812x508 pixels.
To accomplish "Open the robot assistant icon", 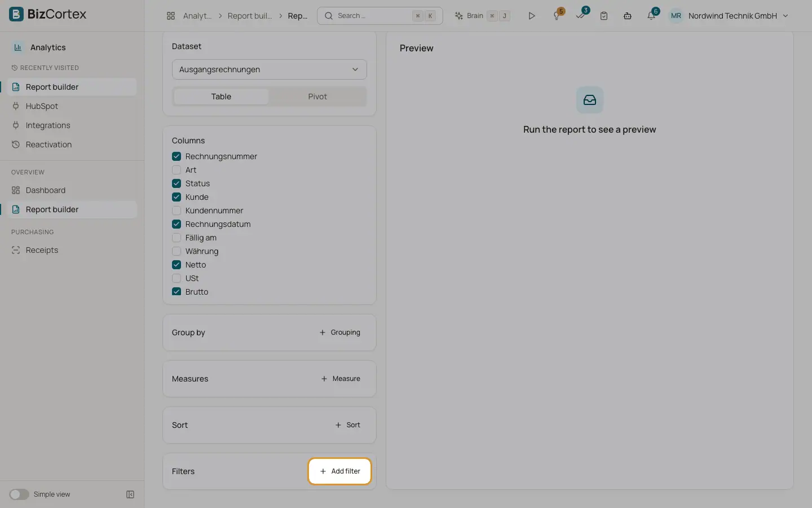I will pos(627,16).
